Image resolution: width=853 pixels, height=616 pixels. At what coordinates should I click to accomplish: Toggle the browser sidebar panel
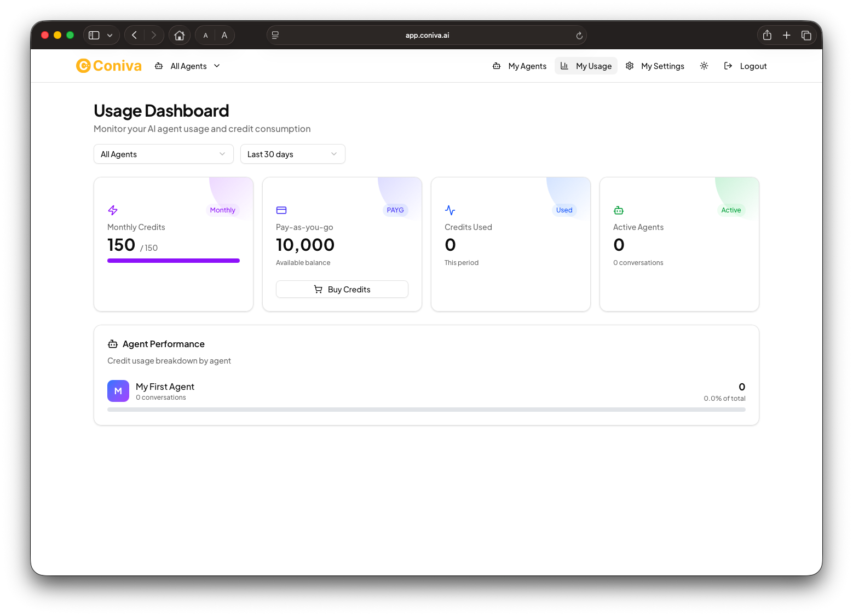93,34
